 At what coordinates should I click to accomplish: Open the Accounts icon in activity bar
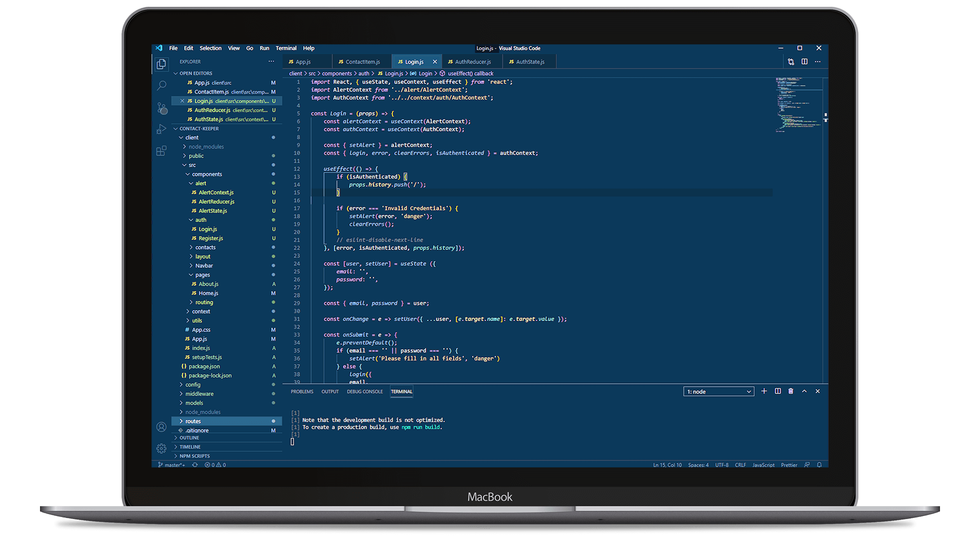[x=161, y=427]
